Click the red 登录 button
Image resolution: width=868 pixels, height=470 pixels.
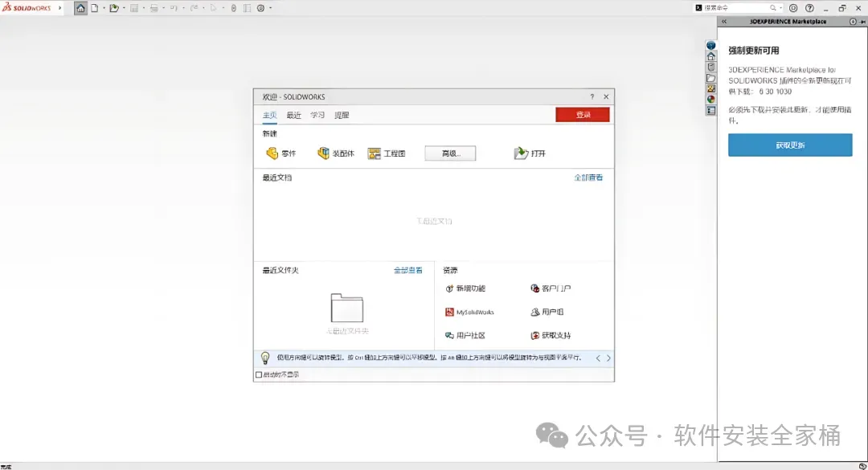(x=583, y=115)
